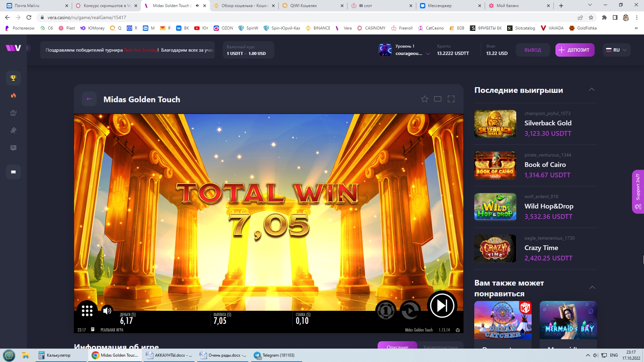644x362 pixels.
Task: Open АККАУНТЫ.docx from the taskbar
Action: point(169,355)
